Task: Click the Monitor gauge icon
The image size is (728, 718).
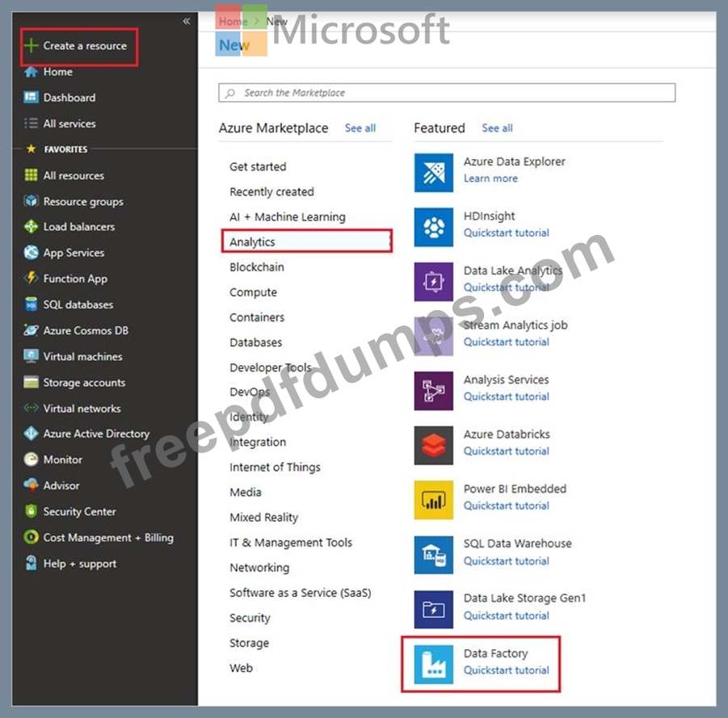Action: tap(31, 460)
